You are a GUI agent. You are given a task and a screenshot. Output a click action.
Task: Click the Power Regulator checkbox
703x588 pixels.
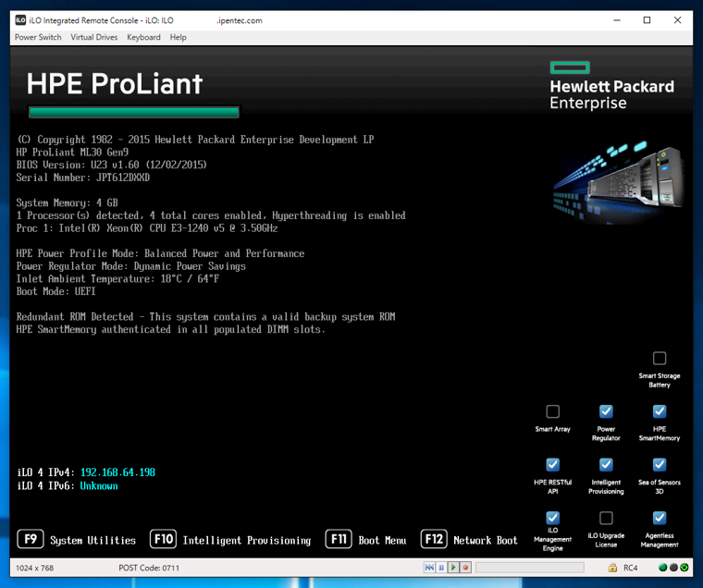606,411
